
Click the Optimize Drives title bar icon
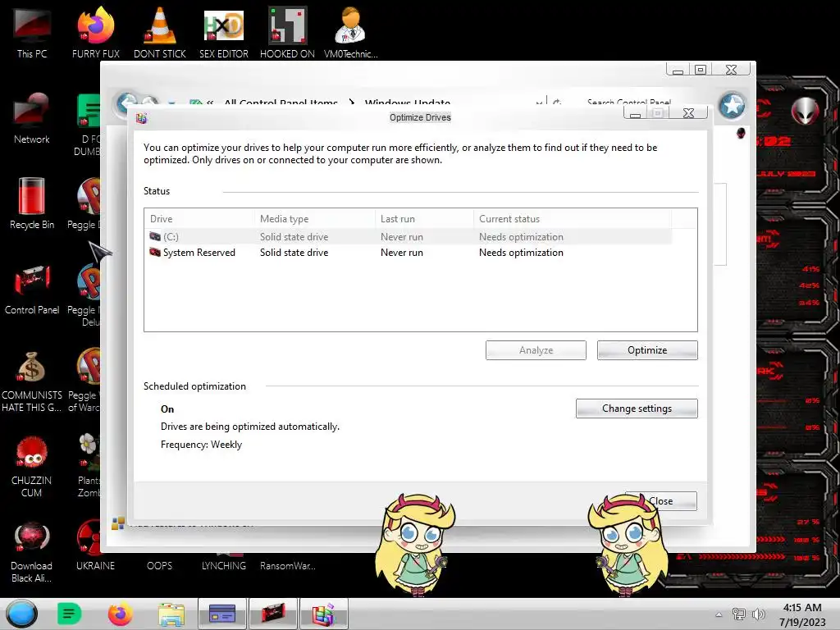click(141, 118)
